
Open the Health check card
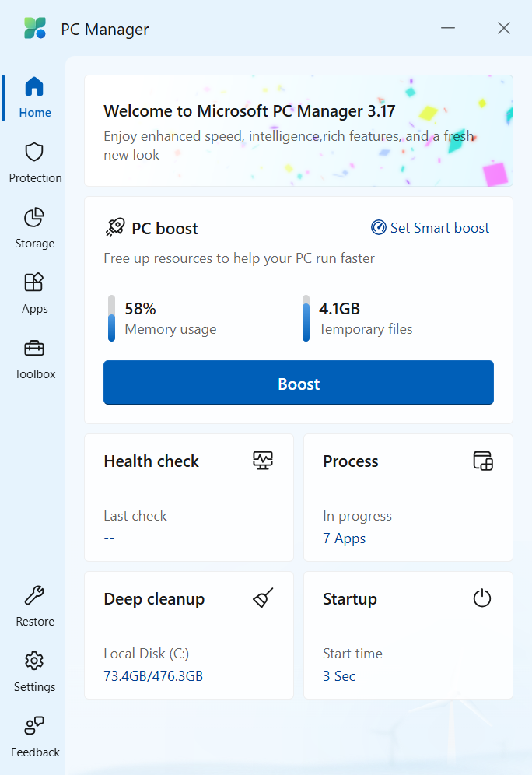pos(188,497)
